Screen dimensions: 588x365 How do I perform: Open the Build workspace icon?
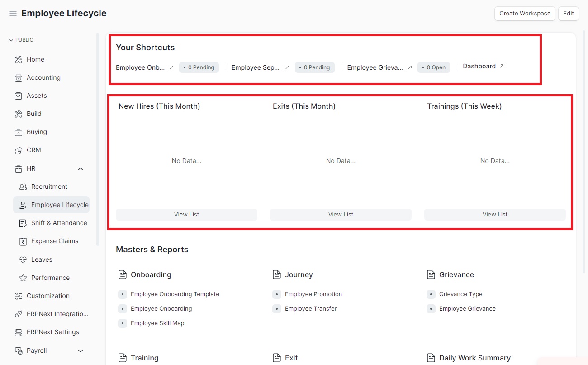coord(18,114)
